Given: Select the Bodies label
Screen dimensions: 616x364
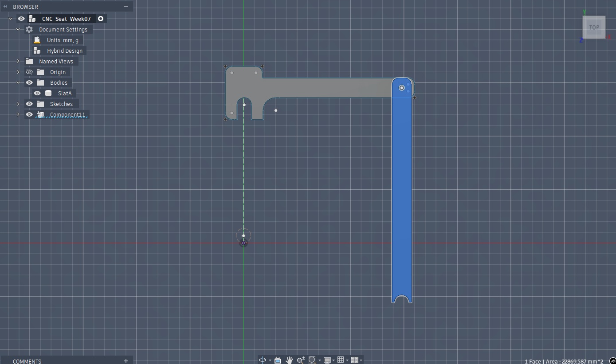Looking at the screenshot, I should [59, 82].
